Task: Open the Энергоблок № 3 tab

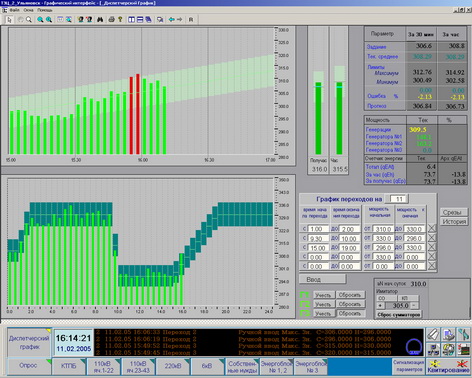Action: pyautogui.click(x=310, y=366)
